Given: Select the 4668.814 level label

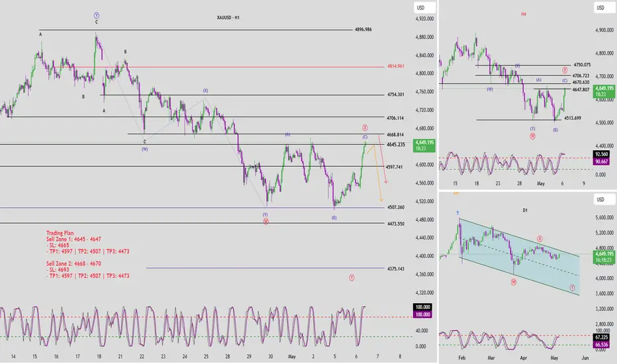Looking at the screenshot, I should pyautogui.click(x=395, y=134).
